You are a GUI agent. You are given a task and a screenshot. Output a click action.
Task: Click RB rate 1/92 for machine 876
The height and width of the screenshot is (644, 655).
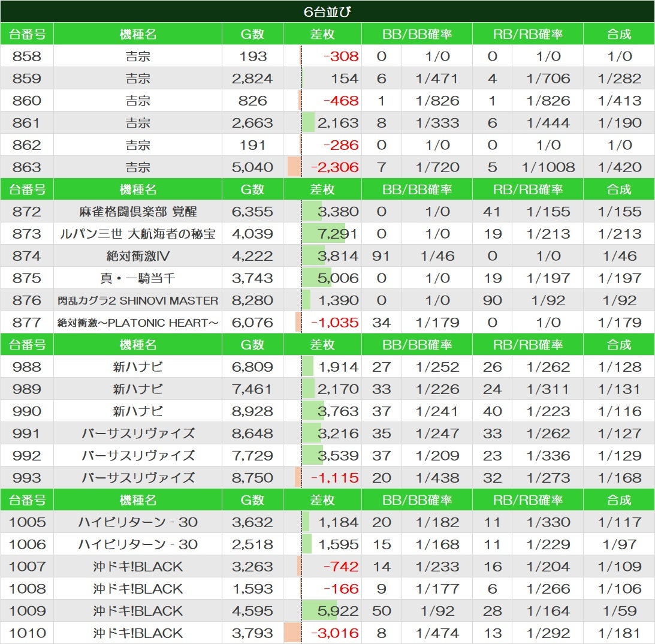(548, 300)
